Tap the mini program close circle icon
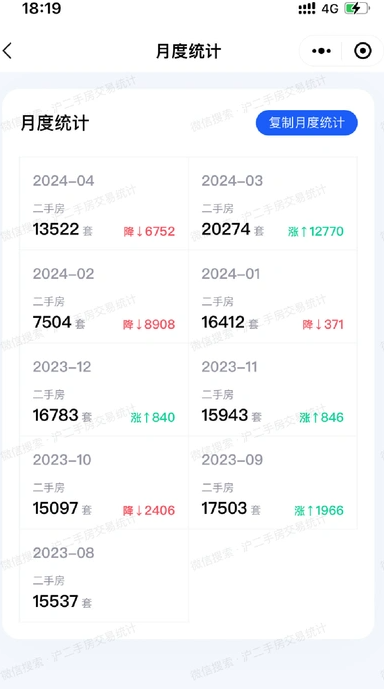Image resolution: width=384 pixels, height=689 pixels. 362,51
